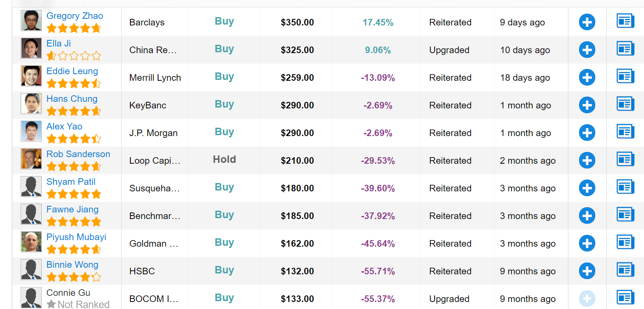Click the plus icon for Piyush Mubayi
The height and width of the screenshot is (309, 644).
point(587,243)
